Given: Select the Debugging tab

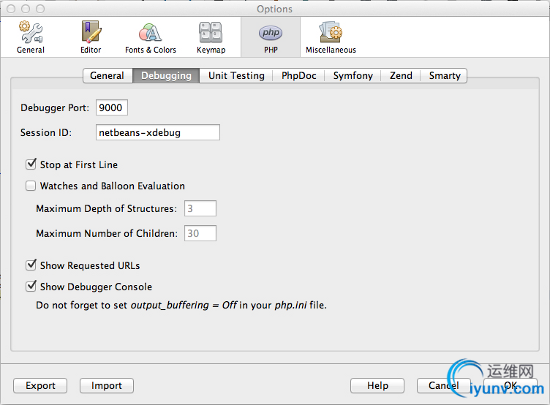Looking at the screenshot, I should [x=166, y=76].
